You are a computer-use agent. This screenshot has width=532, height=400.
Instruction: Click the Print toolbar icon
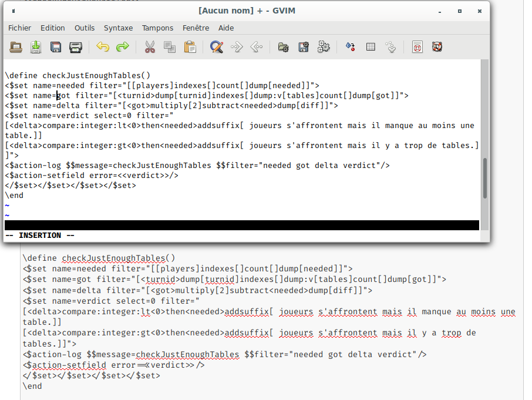(76, 47)
